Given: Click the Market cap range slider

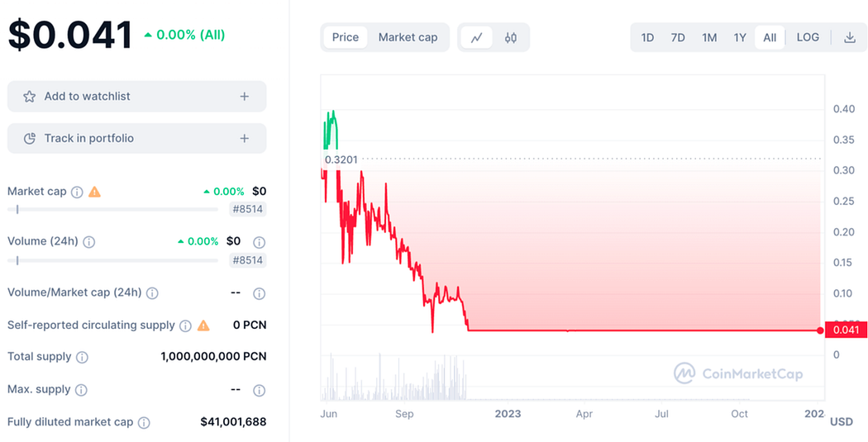Looking at the screenshot, I should [112, 210].
